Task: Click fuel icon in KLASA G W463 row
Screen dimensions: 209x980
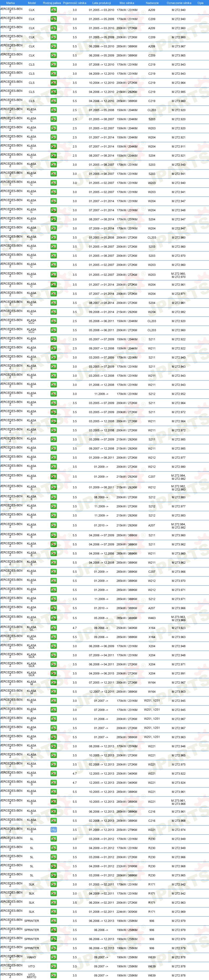Action: 53,618
